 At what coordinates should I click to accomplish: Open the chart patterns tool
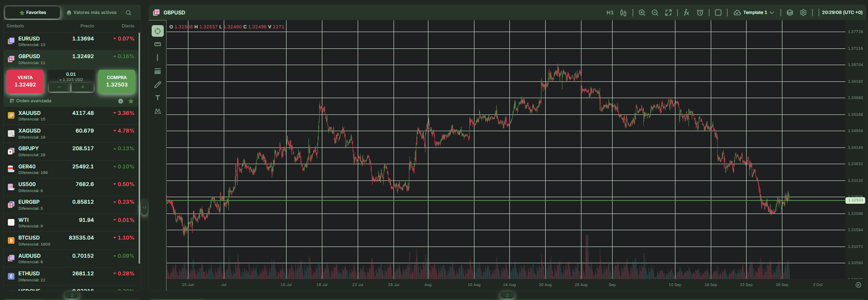point(158,111)
